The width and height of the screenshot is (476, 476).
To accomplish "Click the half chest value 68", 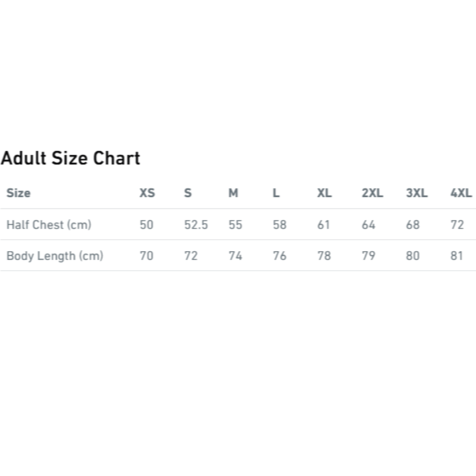I will coord(413,225).
